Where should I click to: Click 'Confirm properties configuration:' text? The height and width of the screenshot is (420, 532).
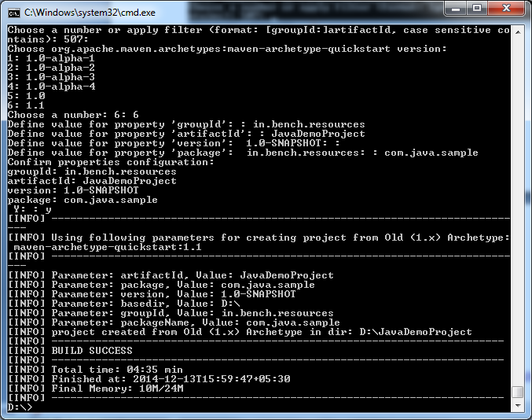[111, 162]
